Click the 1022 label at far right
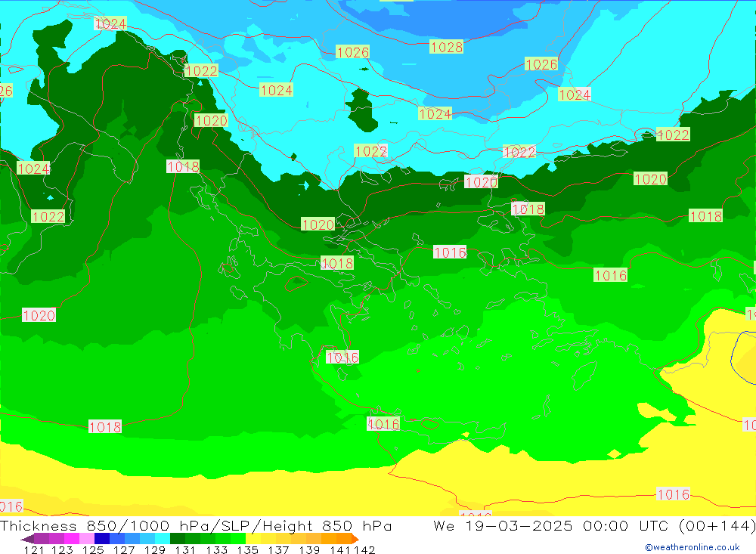Screen dimensions: 756x554 (673, 135)
